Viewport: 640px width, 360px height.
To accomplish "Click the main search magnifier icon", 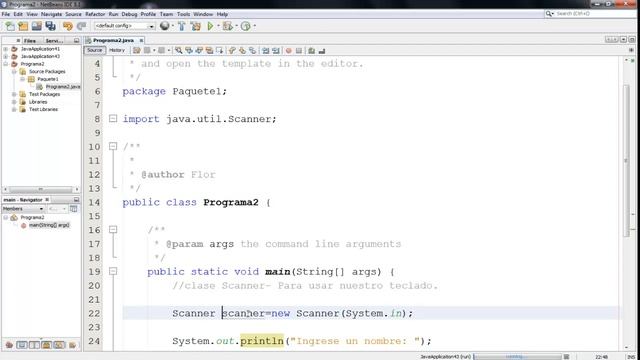I will (x=549, y=14).
